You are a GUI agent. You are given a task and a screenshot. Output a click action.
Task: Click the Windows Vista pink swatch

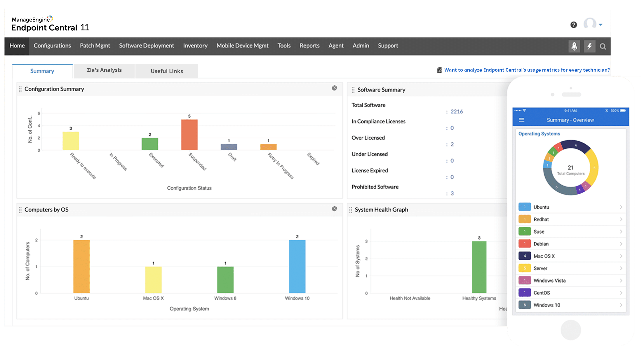point(525,281)
